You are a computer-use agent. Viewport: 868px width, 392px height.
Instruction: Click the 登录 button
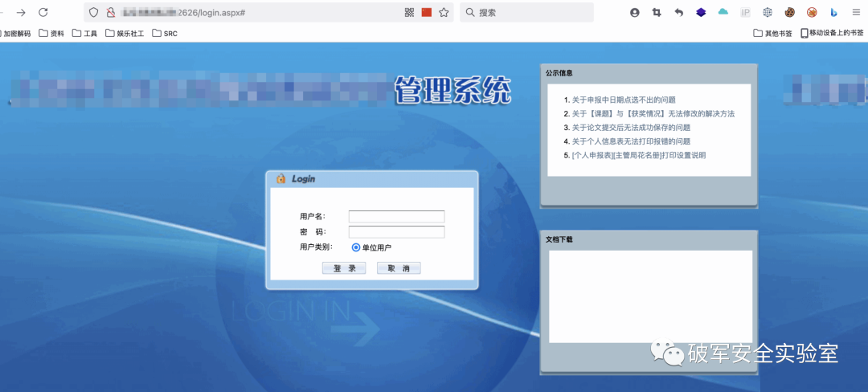coord(344,268)
